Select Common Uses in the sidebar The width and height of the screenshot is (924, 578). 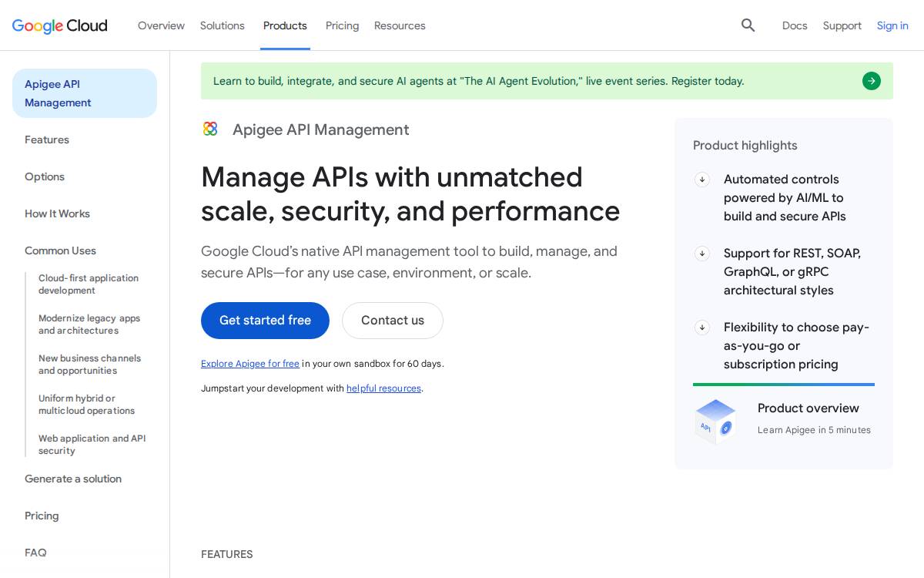[60, 250]
